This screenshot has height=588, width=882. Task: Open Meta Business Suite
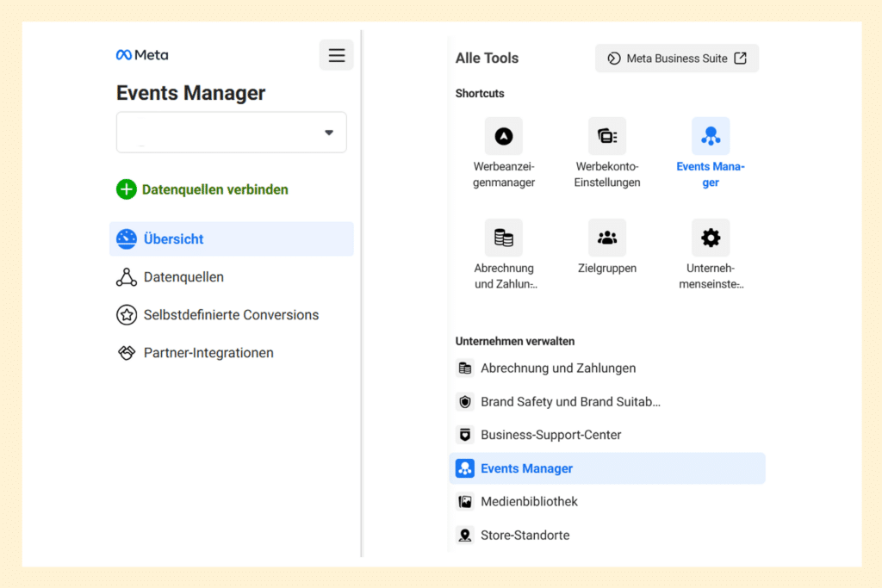point(677,59)
